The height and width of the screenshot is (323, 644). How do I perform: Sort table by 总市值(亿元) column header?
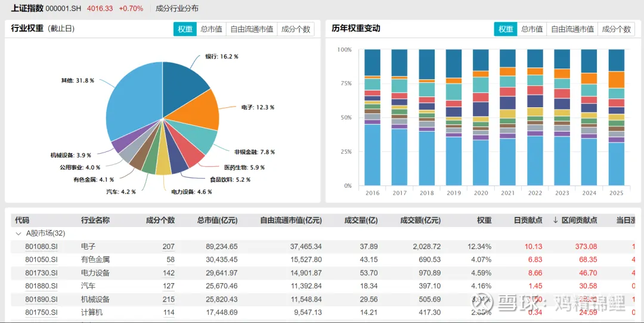[217, 220]
